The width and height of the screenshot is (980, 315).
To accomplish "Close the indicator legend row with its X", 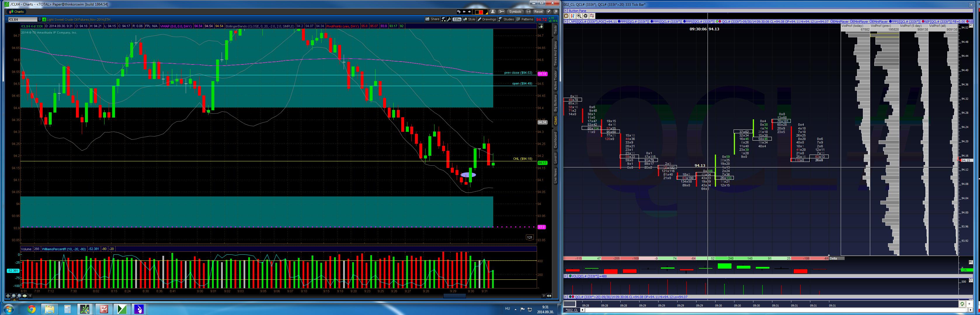I will 566,22.
